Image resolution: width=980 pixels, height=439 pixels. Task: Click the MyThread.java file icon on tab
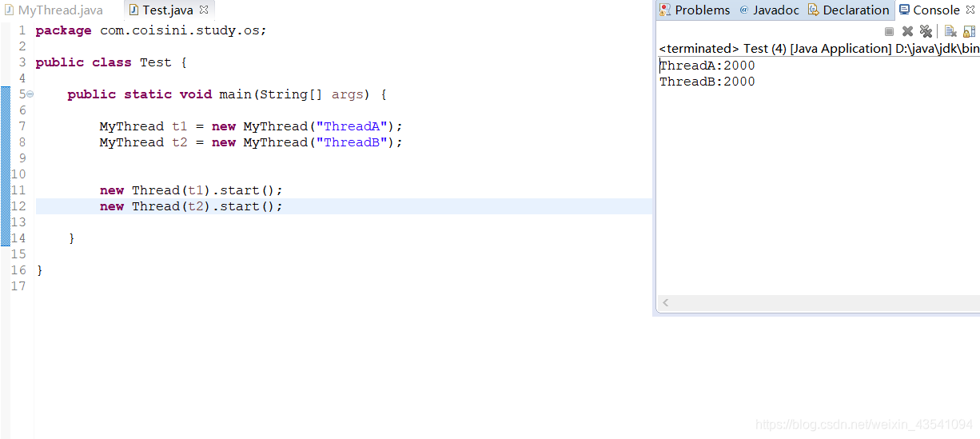point(9,10)
